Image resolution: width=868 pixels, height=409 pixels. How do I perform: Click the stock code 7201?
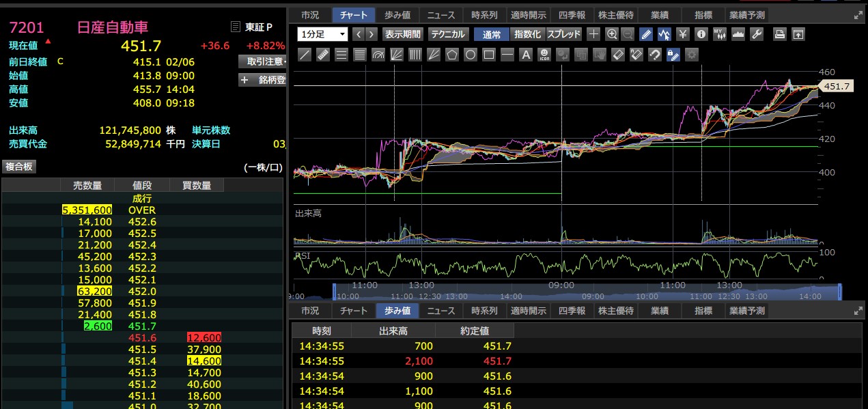[26, 27]
